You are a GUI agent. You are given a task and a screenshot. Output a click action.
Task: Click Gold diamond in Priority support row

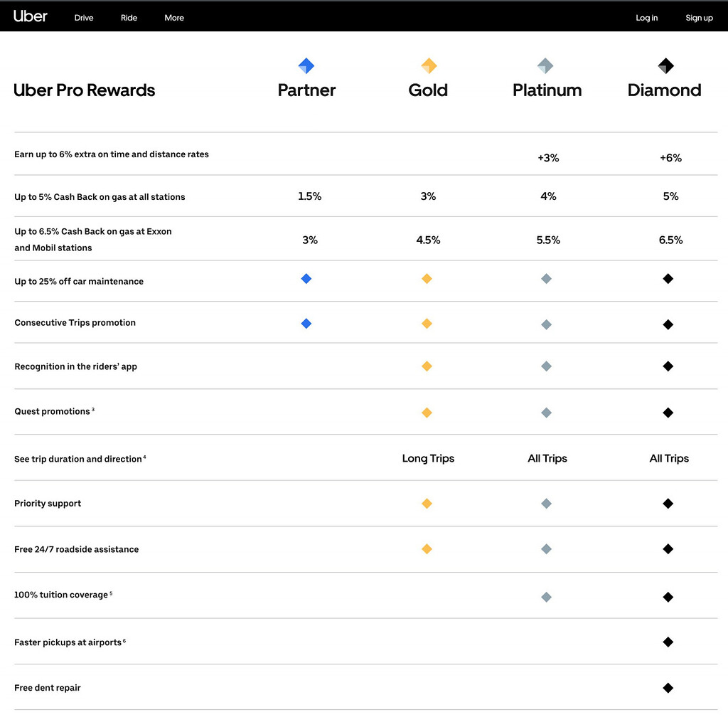pyautogui.click(x=427, y=504)
